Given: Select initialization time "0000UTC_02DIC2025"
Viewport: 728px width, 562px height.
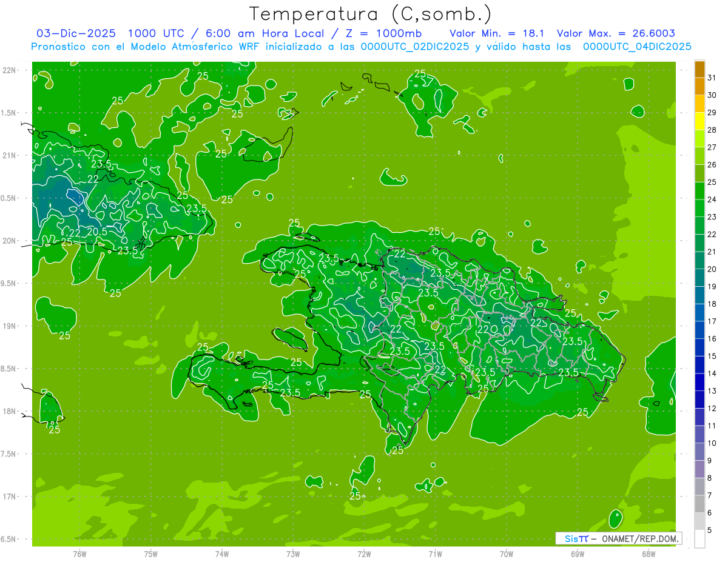Looking at the screenshot, I should (x=415, y=47).
